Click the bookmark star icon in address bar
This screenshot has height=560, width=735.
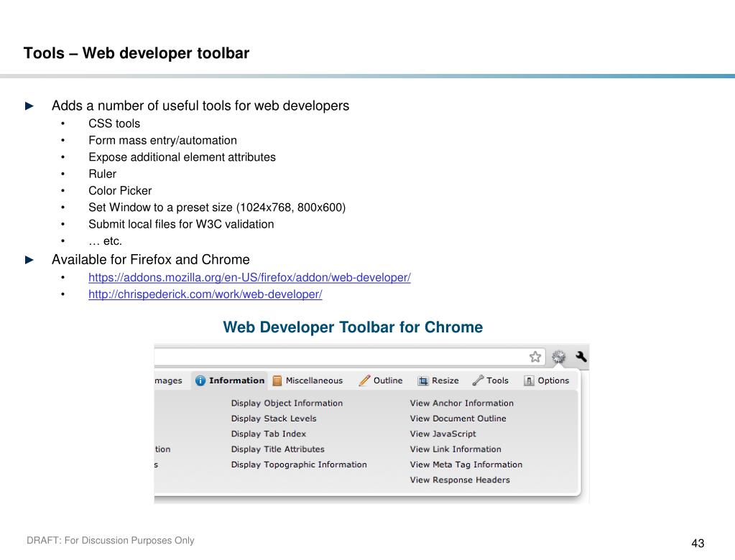535,357
